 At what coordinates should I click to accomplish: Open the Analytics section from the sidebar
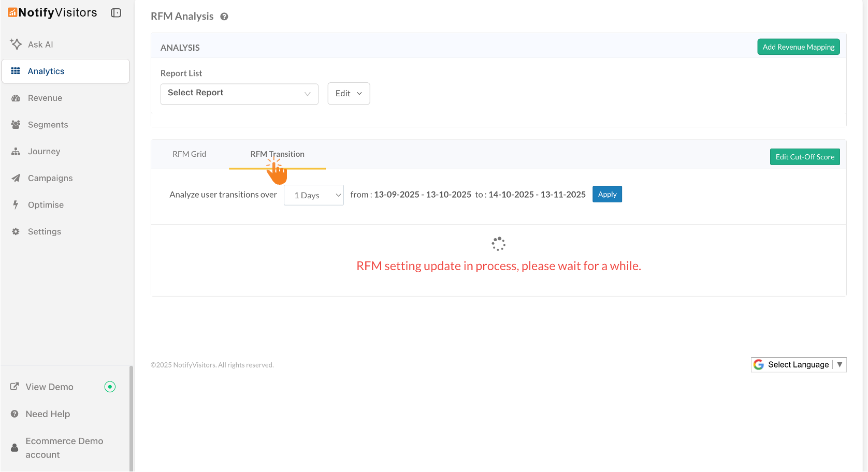[x=46, y=71]
